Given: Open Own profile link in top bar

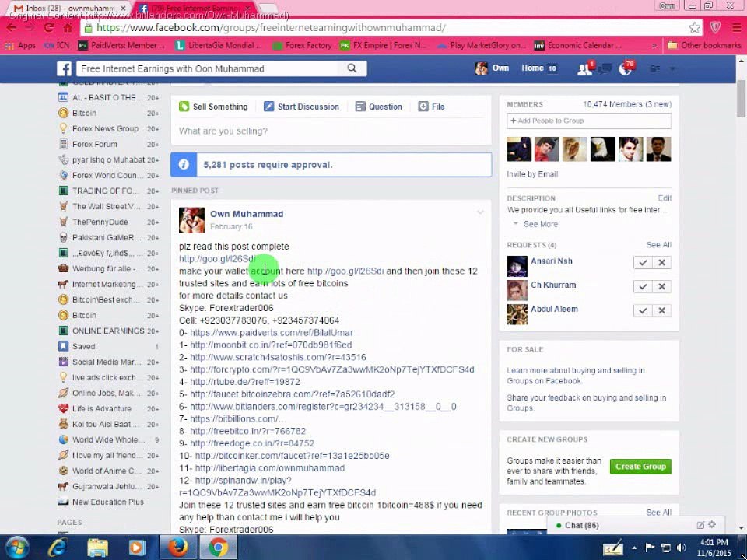Looking at the screenshot, I should pos(492,68).
